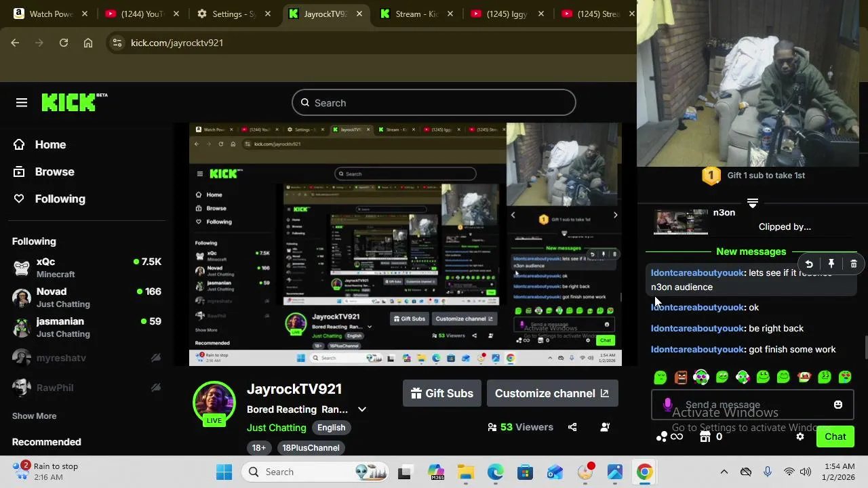Click the n3on clip thumbnail
Viewport: 868px width, 488px height.
tap(681, 221)
